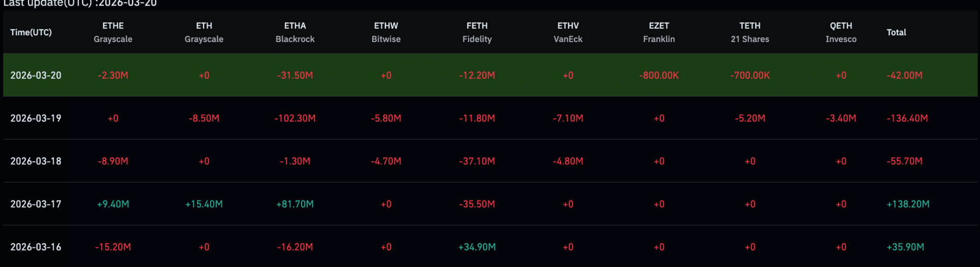This screenshot has width=980, height=267.
Task: Select the ETHA Blackrock column header
Action: [x=295, y=32]
